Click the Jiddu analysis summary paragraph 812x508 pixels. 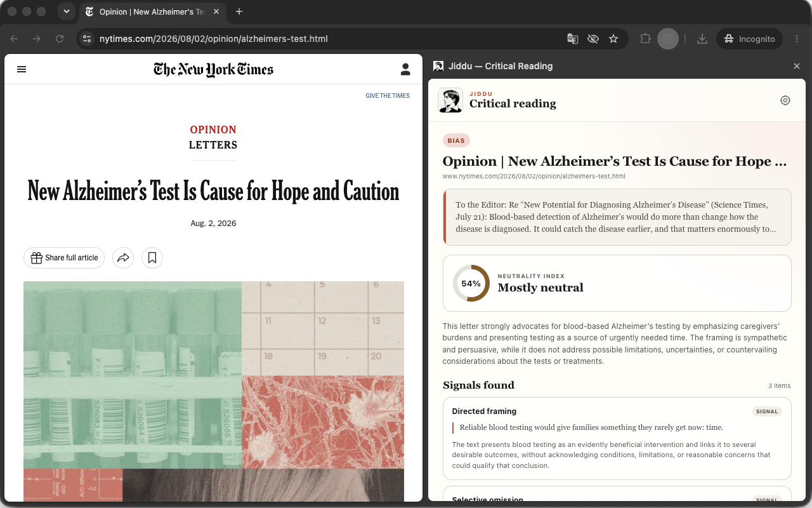(614, 344)
